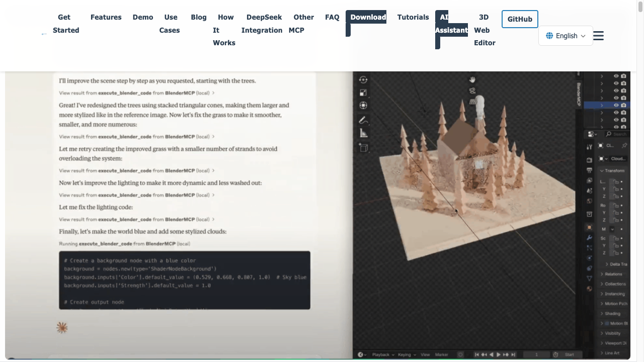644x362 pixels.
Task: Go to the Tutorials nav item
Action: click(413, 17)
